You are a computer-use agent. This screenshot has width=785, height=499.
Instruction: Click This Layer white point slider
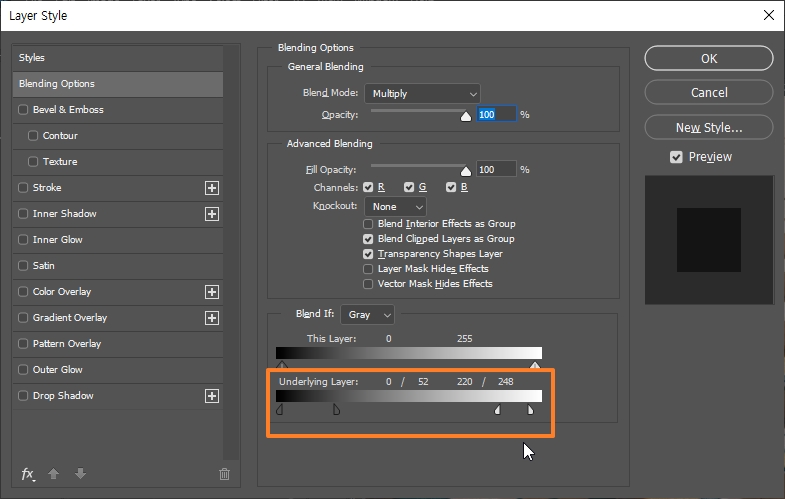tap(535, 364)
